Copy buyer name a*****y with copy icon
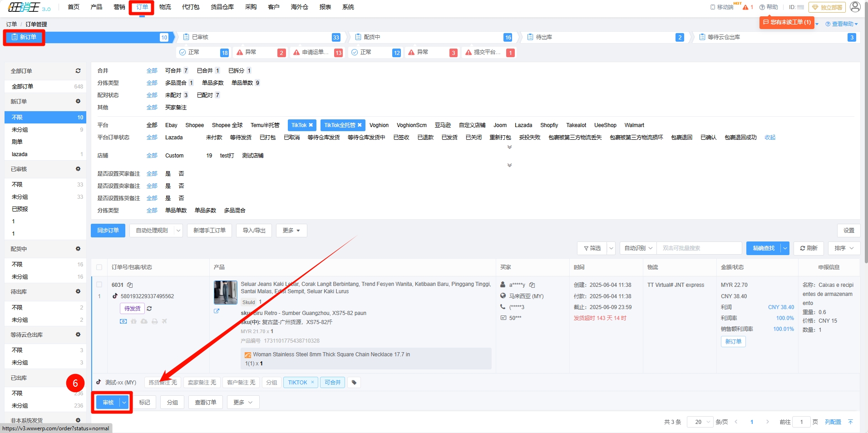Viewport: 868px width, 433px height. point(532,285)
